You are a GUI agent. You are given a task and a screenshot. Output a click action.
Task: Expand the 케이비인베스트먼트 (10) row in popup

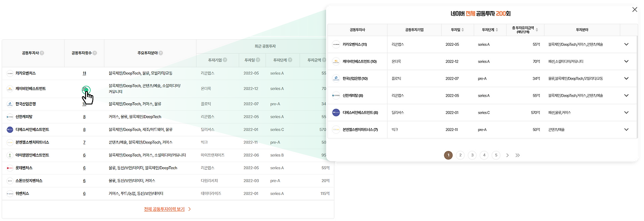(x=626, y=61)
